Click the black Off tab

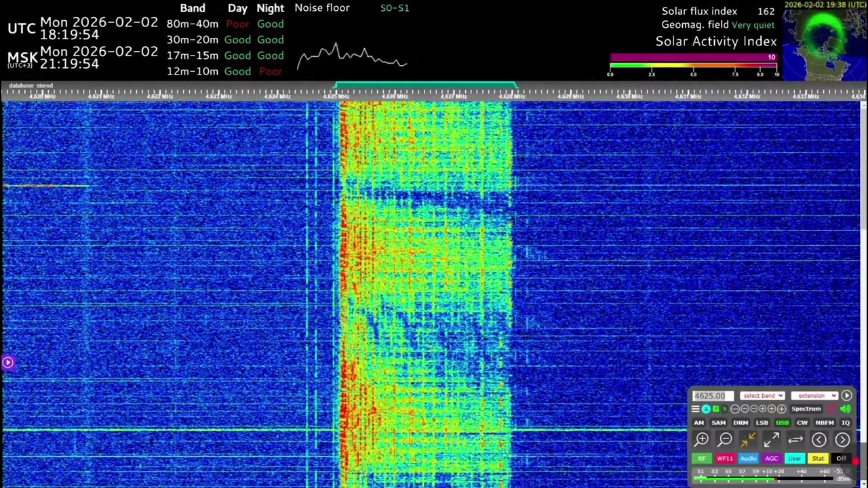point(842,459)
